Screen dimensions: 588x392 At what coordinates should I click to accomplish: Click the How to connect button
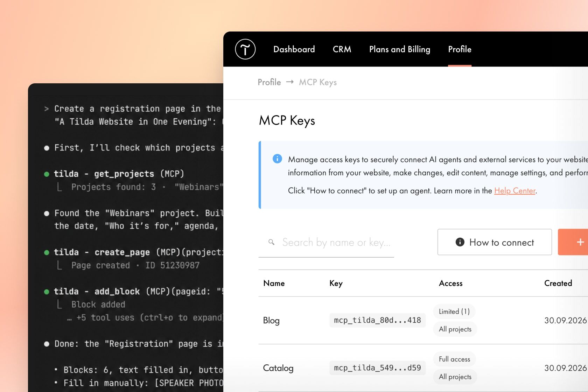(x=495, y=242)
